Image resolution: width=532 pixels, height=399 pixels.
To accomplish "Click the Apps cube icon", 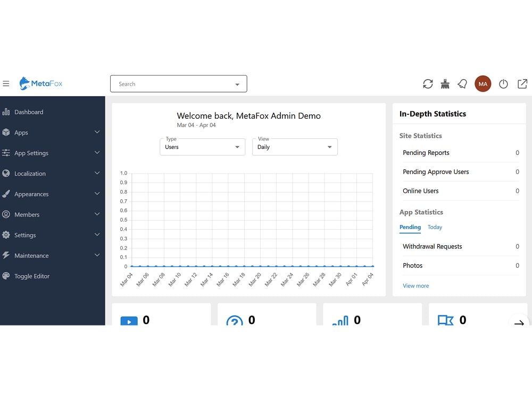I will point(6,132).
